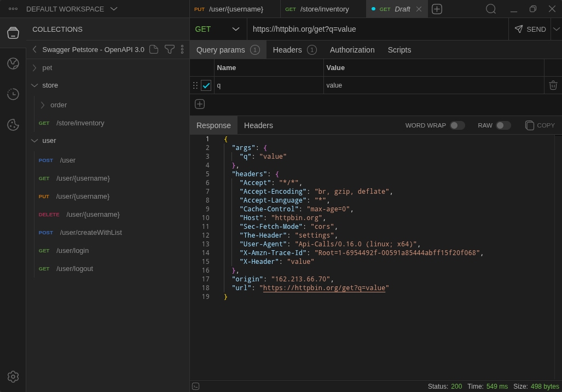Delete the q parameter with the trash icon
Viewport: 562px width, 392px height.
(553, 85)
